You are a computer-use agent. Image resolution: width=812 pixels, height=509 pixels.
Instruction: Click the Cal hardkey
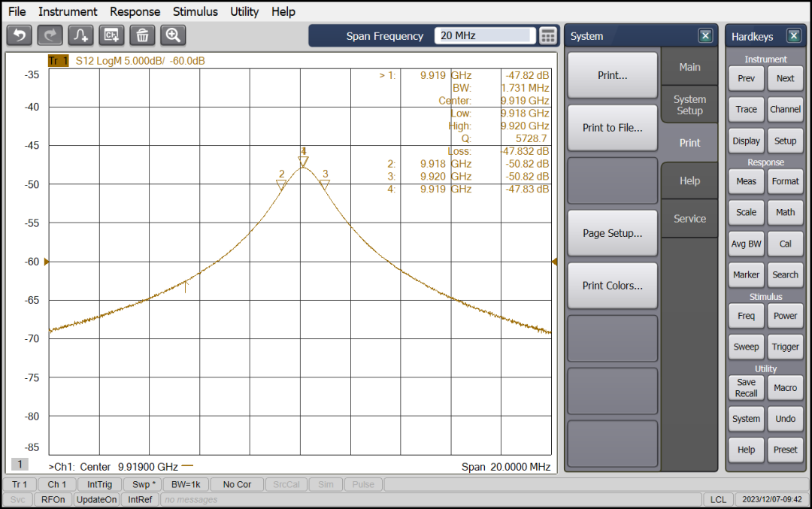[x=785, y=244]
